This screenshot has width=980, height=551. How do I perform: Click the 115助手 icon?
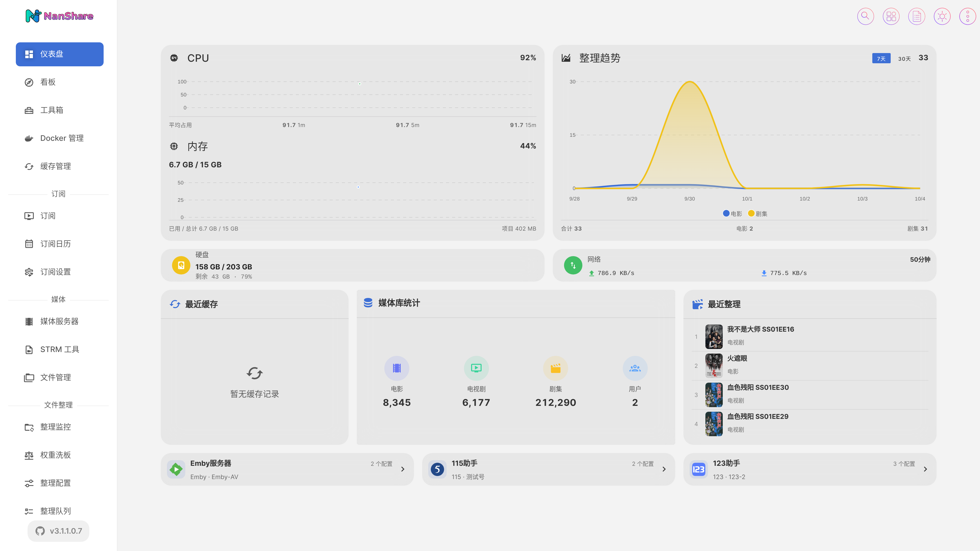click(x=437, y=469)
